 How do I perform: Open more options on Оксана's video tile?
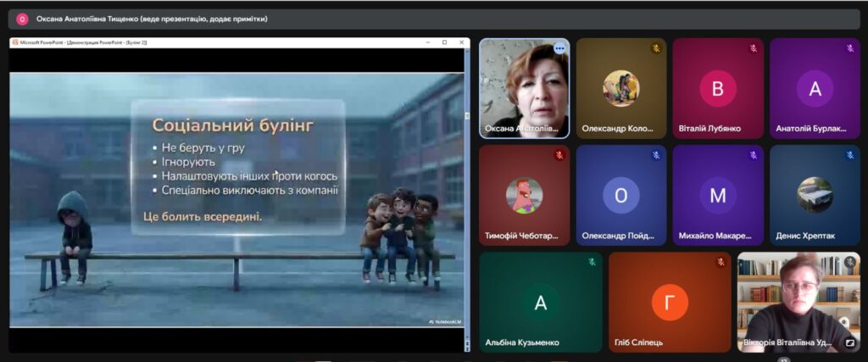(559, 49)
